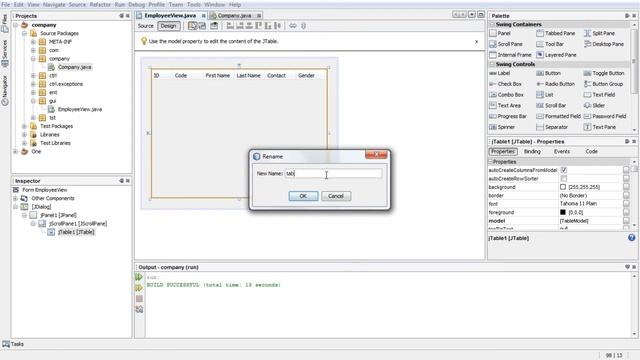The height and width of the screenshot is (360, 640).
Task: Uncheck autoCreateColumnsFromModel property
Action: pos(564,170)
